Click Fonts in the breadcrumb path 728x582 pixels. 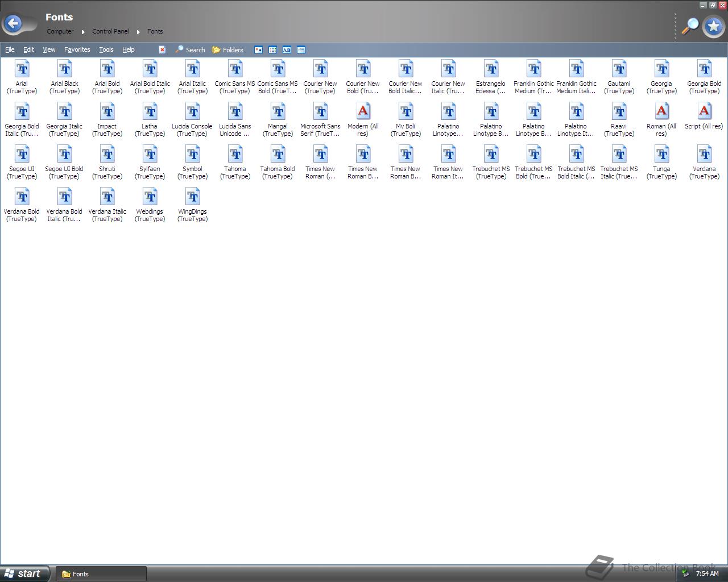155,31
